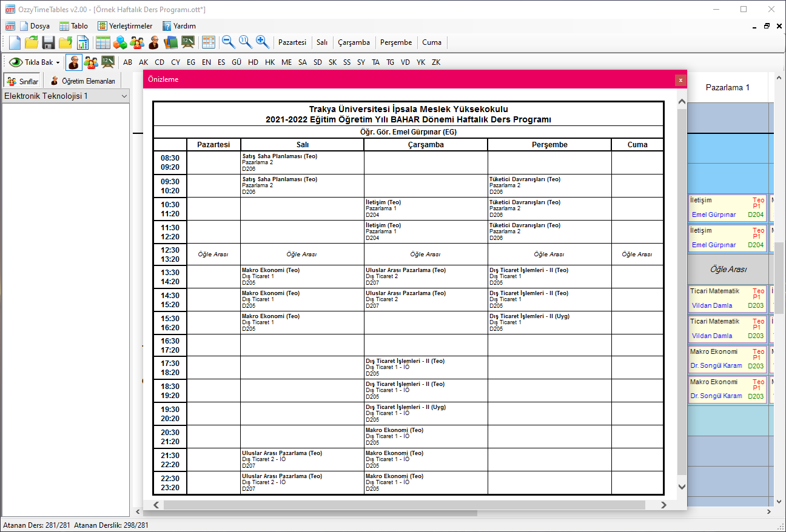Image resolution: width=786 pixels, height=532 pixels.
Task: Toggle the student group view icon beside Tıkla Bak
Action: click(91, 62)
